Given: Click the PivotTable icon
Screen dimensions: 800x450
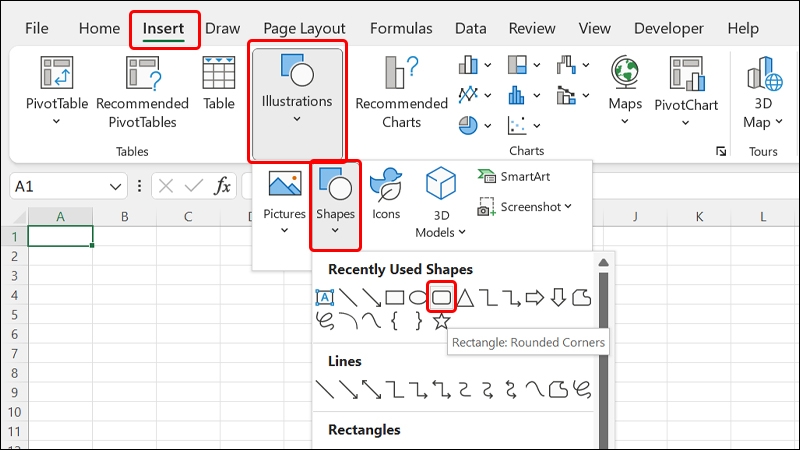Looking at the screenshot, I should click(x=57, y=73).
